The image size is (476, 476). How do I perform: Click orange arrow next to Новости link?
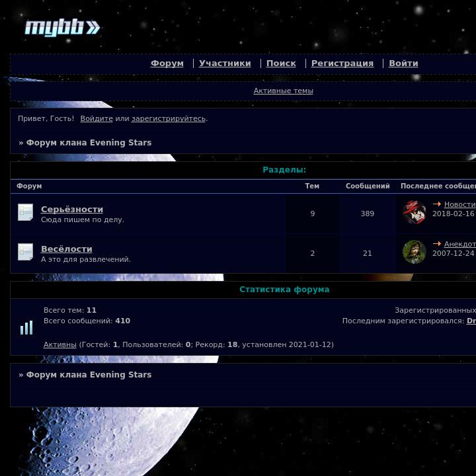point(437,204)
